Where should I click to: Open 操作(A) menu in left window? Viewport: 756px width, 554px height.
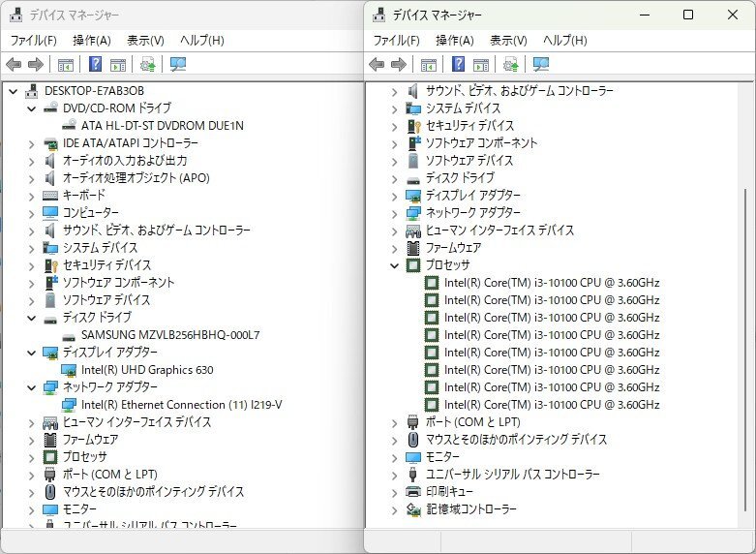click(92, 40)
